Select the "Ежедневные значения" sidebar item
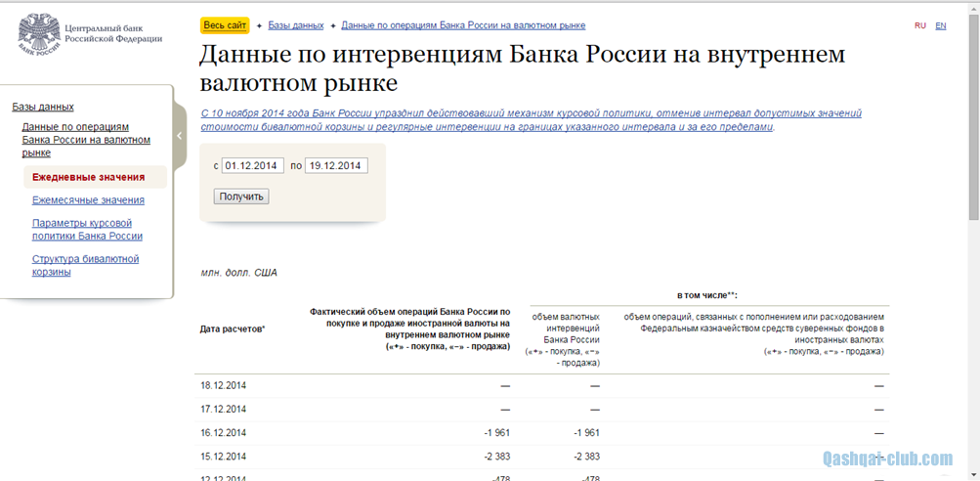Viewport: 980px width, 481px height. coord(88,178)
